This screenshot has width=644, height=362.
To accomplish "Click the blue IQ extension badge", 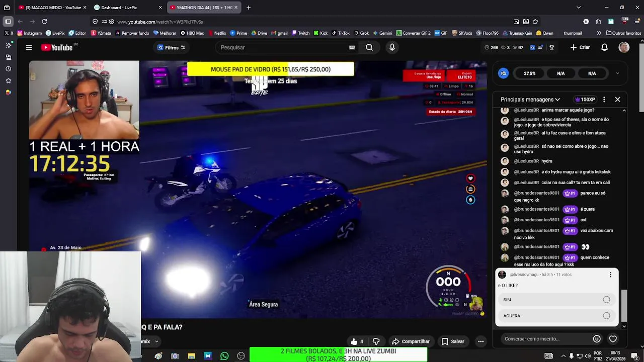I will click(503, 73).
